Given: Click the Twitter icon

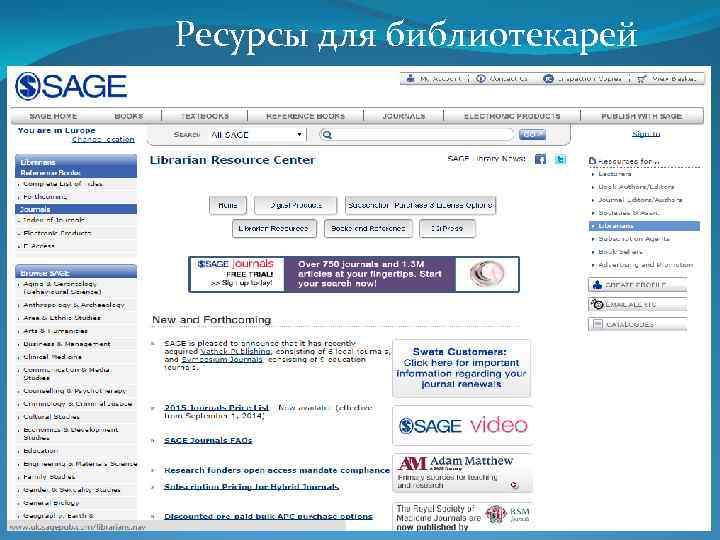Looking at the screenshot, I should (x=561, y=159).
